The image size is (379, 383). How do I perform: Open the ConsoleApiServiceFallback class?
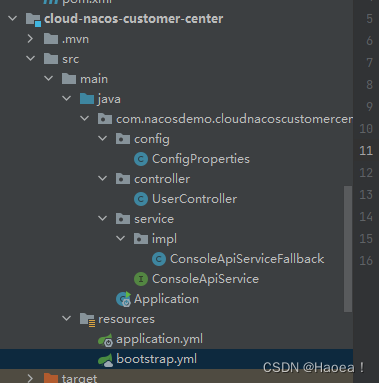point(247,259)
